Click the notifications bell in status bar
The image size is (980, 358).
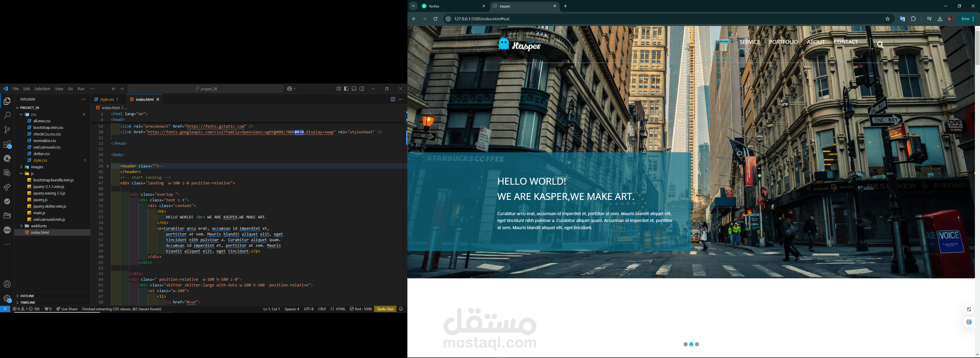click(x=401, y=309)
